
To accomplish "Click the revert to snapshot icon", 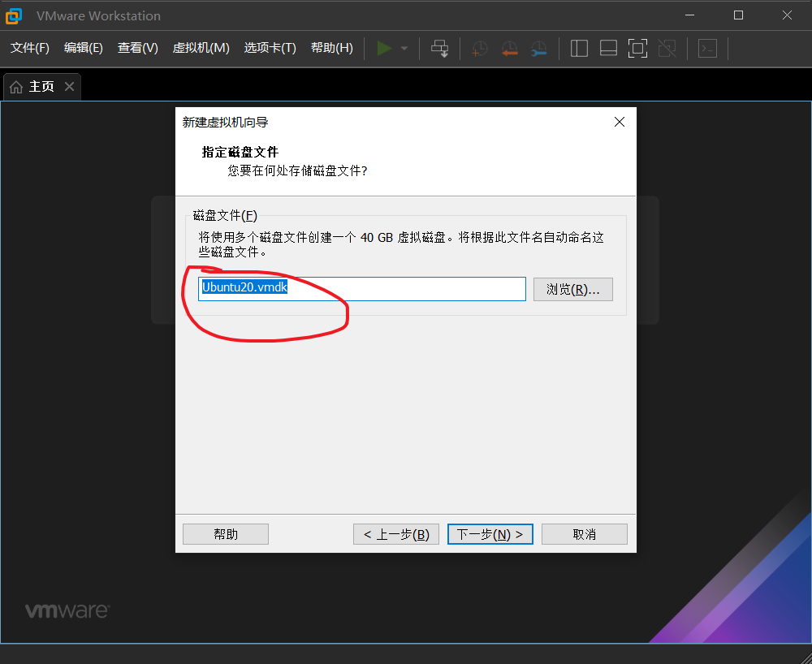I will 510,49.
